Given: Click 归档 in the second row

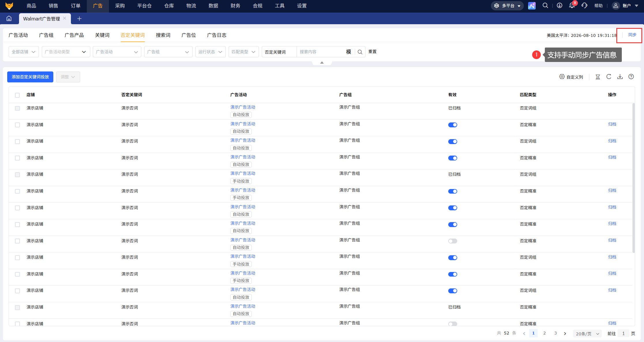Looking at the screenshot, I should 612,124.
